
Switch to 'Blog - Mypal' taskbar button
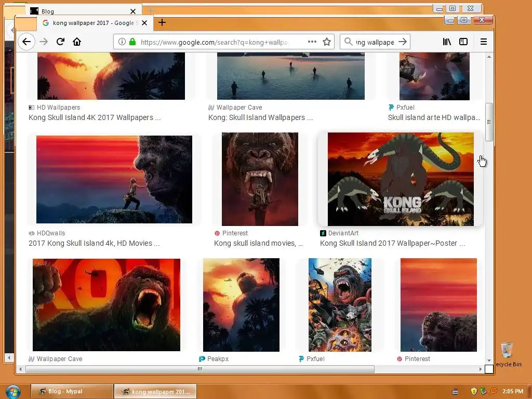[x=72, y=391]
